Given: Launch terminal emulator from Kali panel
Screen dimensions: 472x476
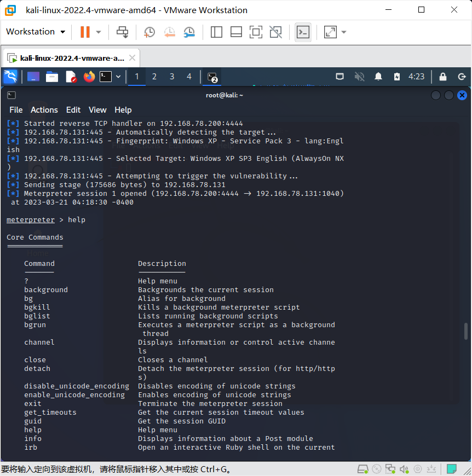Looking at the screenshot, I should 106,77.
